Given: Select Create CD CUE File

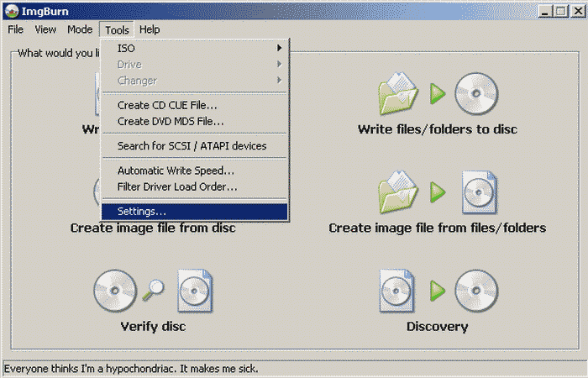Looking at the screenshot, I should 167,106.
